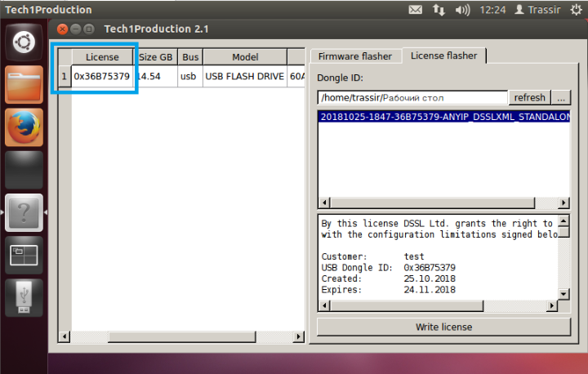The width and height of the screenshot is (588, 374).
Task: Open the workspace switcher in launcher
Action: point(24,255)
